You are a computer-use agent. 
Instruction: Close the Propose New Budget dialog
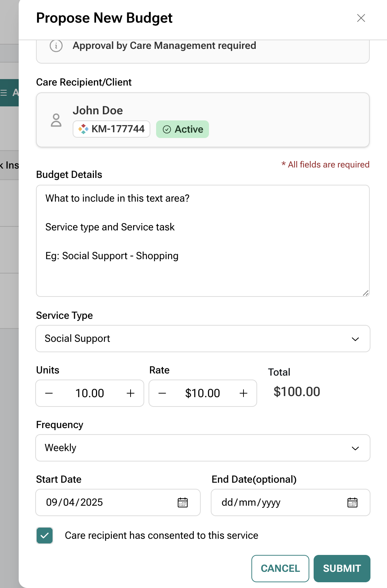361,18
